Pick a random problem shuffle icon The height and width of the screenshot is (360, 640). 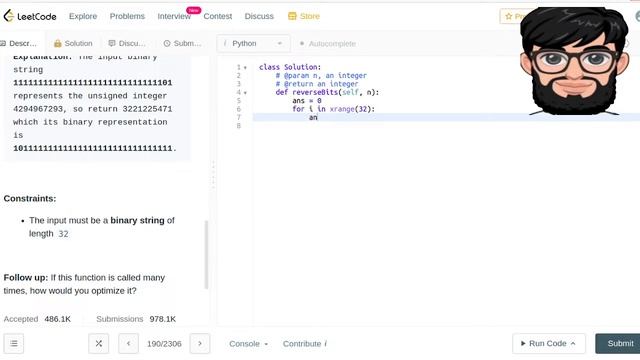99,344
